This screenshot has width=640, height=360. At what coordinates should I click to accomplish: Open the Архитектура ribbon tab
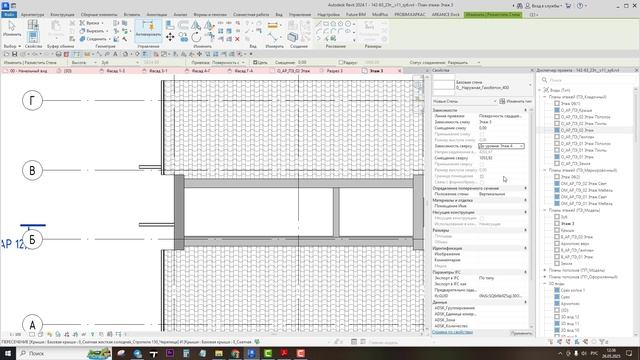pos(32,15)
